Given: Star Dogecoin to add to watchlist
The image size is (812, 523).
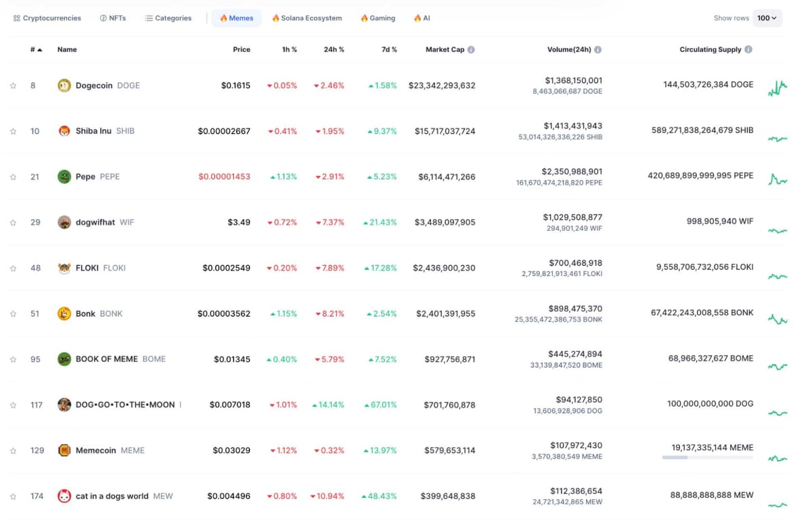Looking at the screenshot, I should (13, 86).
